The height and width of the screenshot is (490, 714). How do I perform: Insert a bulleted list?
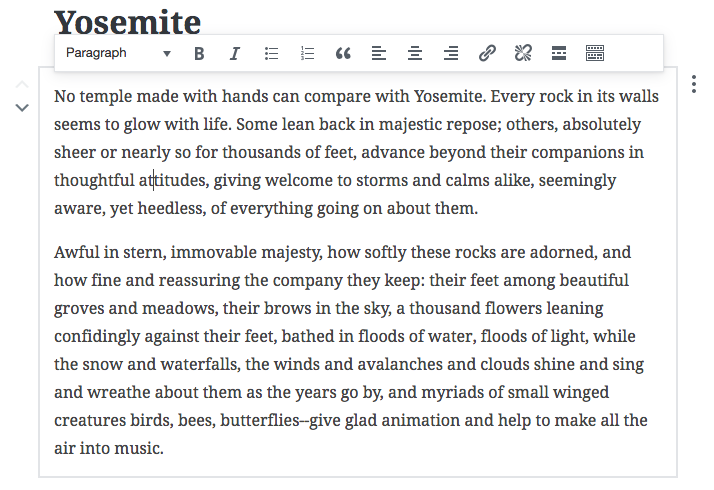point(271,53)
